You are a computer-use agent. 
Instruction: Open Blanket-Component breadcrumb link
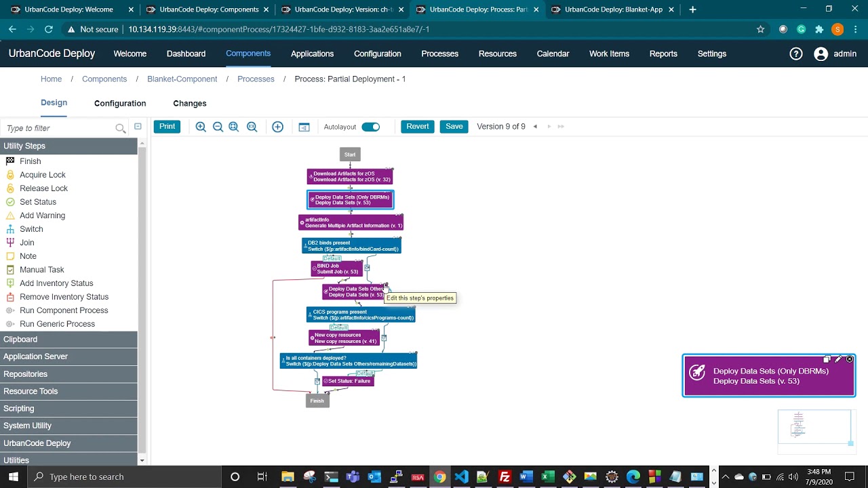(182, 79)
